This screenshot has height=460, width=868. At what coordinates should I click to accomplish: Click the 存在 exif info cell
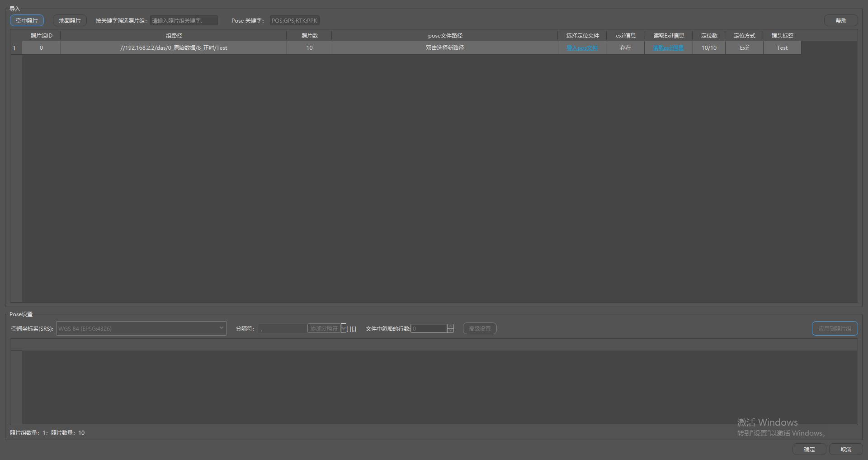tap(626, 48)
